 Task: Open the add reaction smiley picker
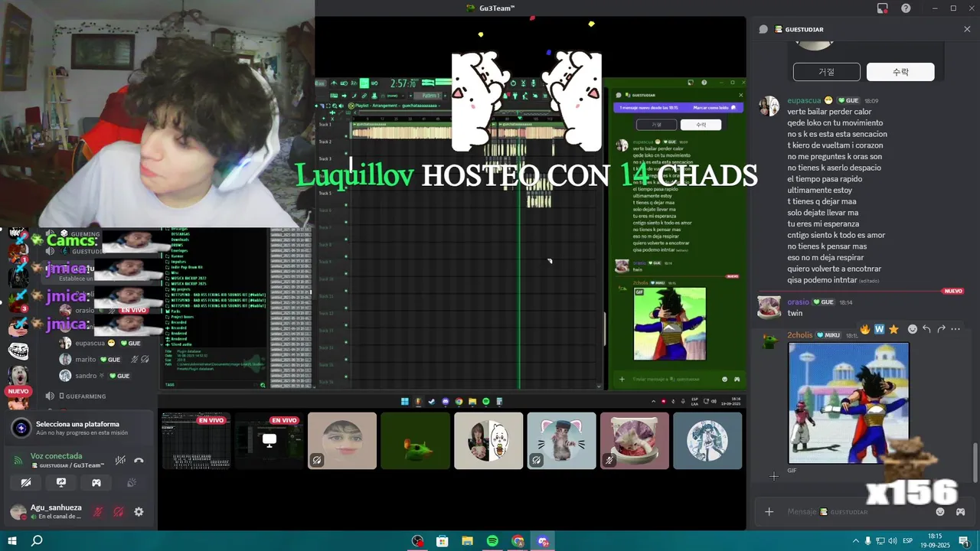[912, 329]
